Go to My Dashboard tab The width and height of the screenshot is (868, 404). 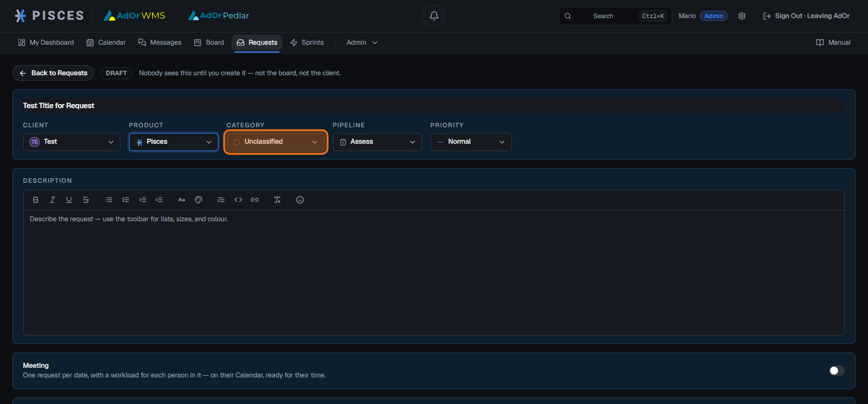tap(46, 42)
